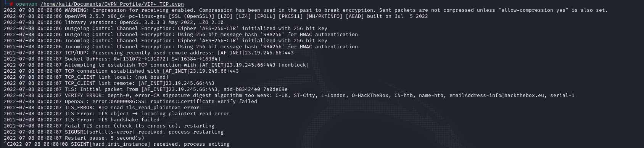Click the SIGINT received process exiting line

pos(117,144)
